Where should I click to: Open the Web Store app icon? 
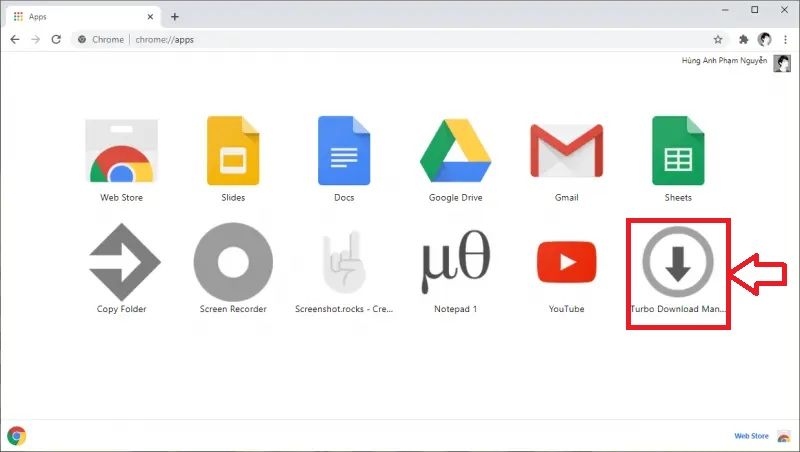coord(121,151)
